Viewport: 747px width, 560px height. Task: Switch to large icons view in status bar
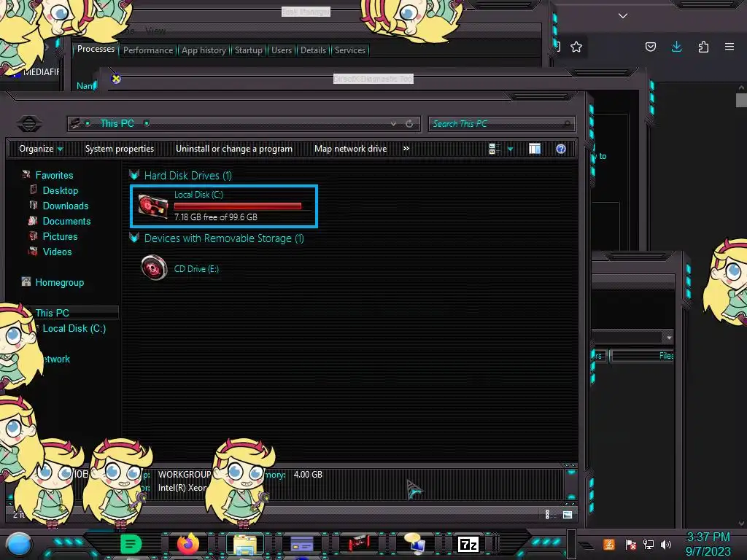[x=568, y=514]
